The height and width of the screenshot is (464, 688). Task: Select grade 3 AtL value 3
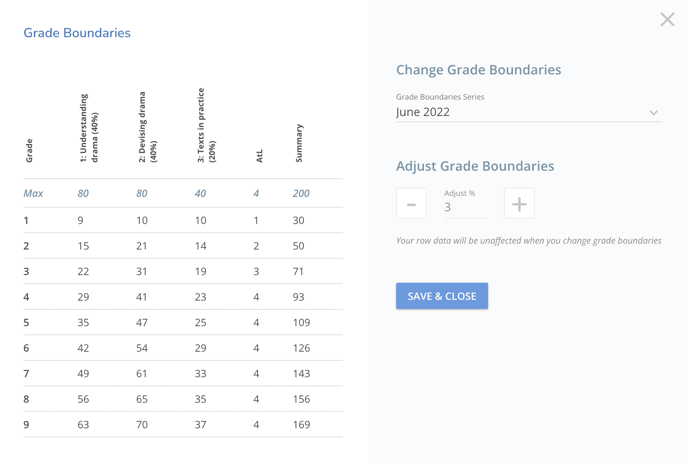(x=256, y=272)
